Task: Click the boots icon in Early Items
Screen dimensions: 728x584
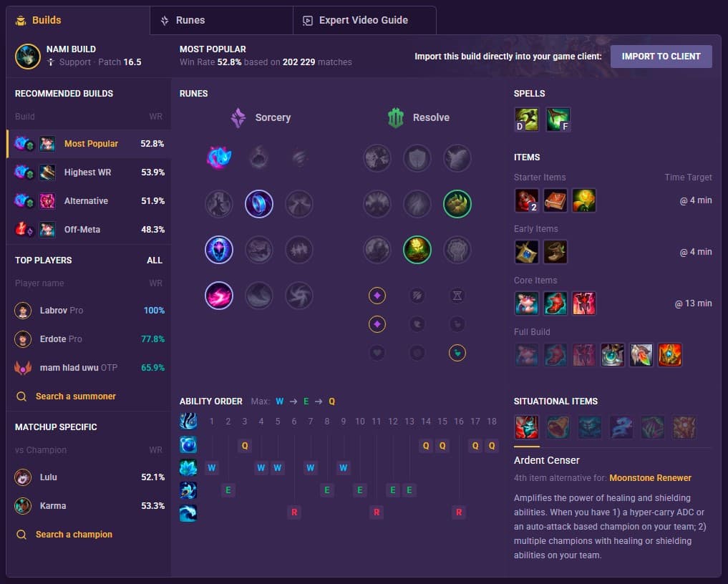Action: pyautogui.click(x=555, y=252)
